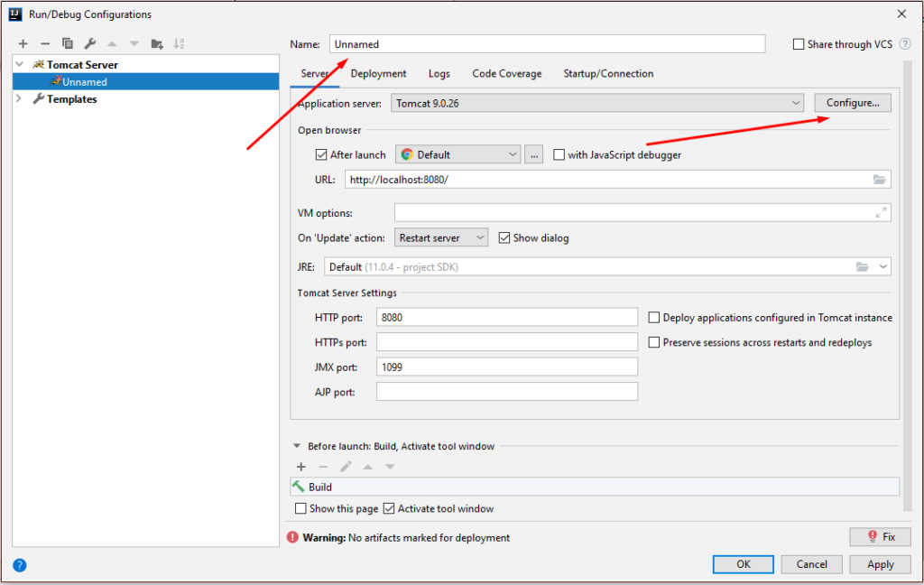Open the Logs tab
Screen dimensions: 924x585
point(439,74)
